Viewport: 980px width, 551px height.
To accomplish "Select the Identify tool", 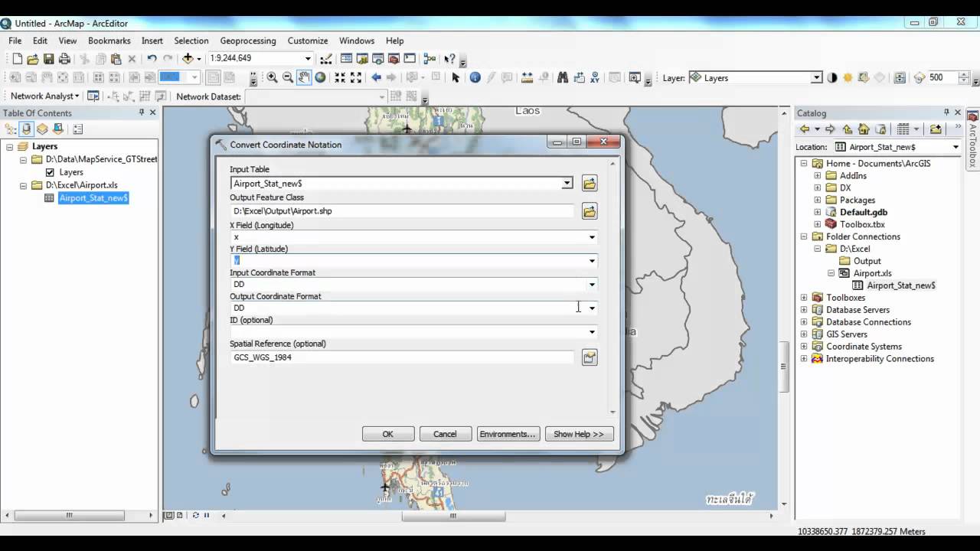I will pos(475,77).
